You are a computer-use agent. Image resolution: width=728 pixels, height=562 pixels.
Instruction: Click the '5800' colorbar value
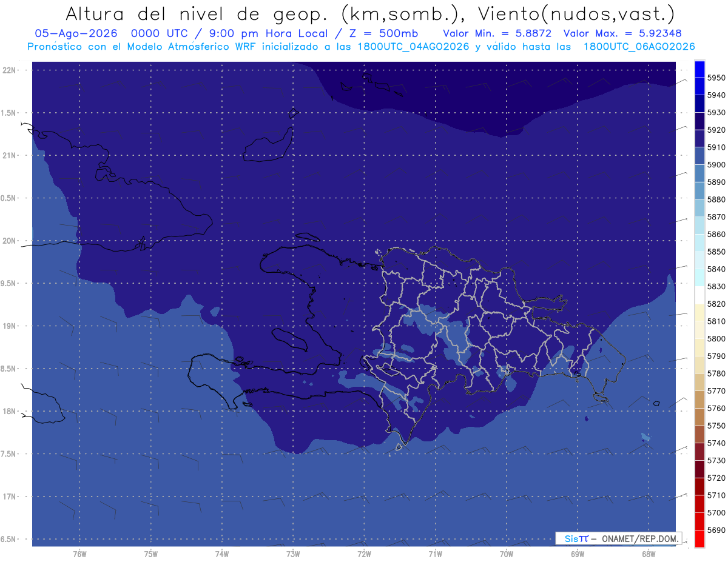716,338
